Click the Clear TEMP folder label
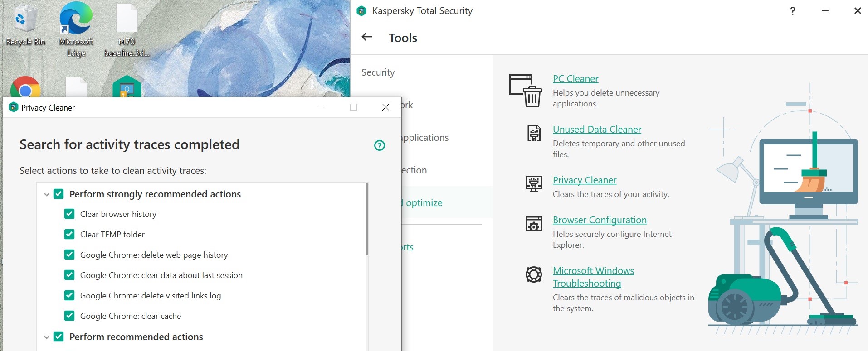 click(x=112, y=234)
